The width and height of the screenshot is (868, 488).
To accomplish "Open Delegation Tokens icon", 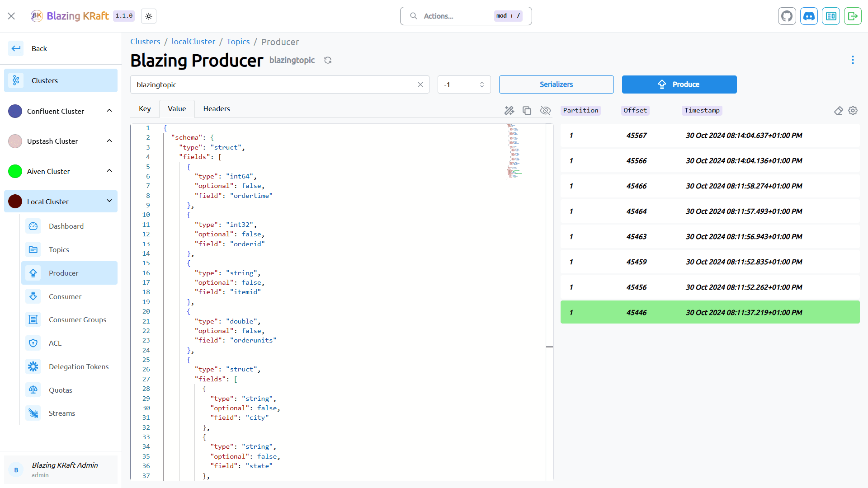I will (x=33, y=366).
